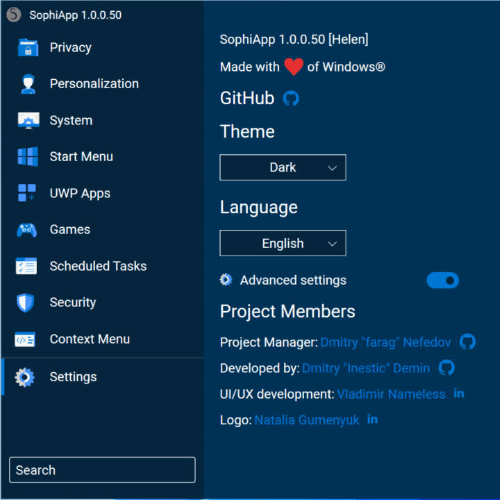Click the "SophiApp 1.0.0.50" window title text

(76, 15)
